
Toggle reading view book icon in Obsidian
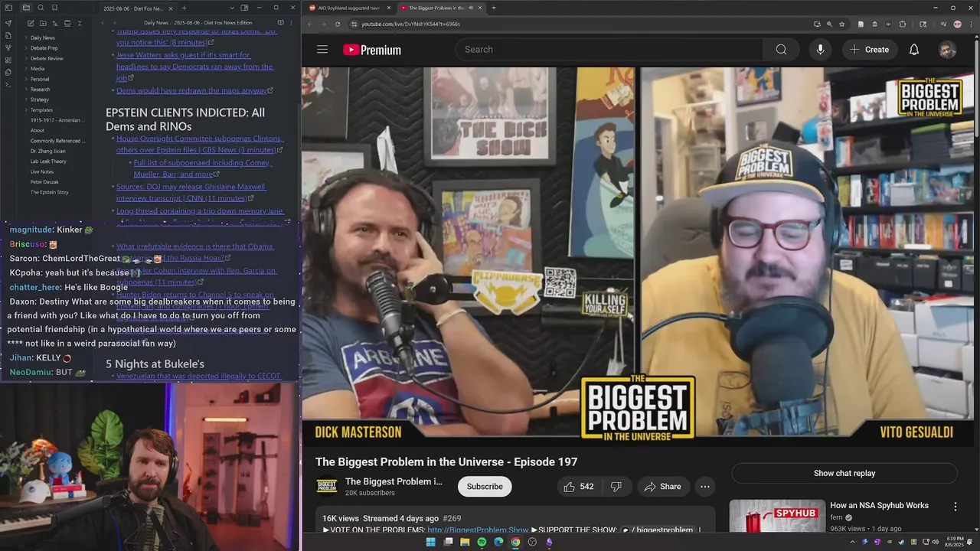280,23
